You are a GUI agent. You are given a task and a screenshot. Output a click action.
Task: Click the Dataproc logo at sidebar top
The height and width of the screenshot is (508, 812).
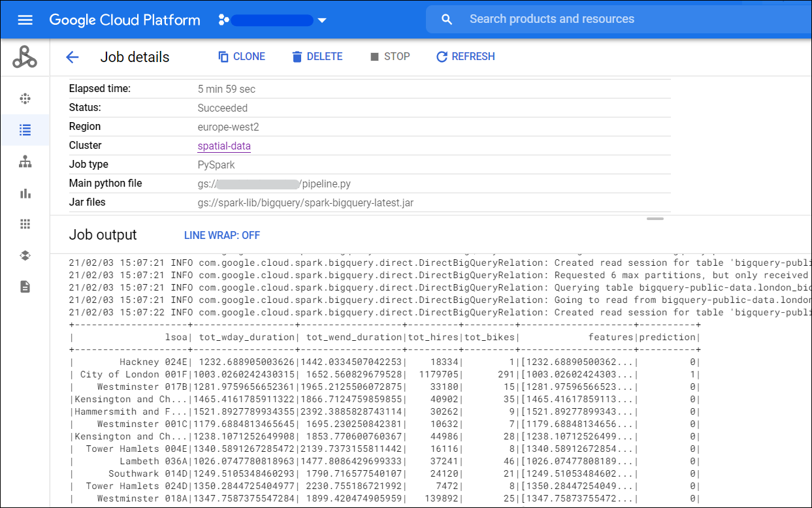tap(25, 57)
